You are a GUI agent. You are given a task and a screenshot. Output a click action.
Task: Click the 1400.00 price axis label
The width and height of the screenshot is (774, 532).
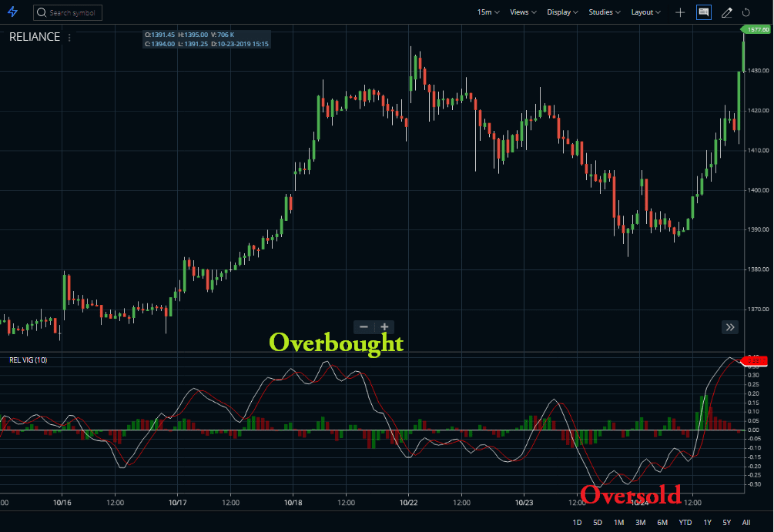(x=758, y=190)
